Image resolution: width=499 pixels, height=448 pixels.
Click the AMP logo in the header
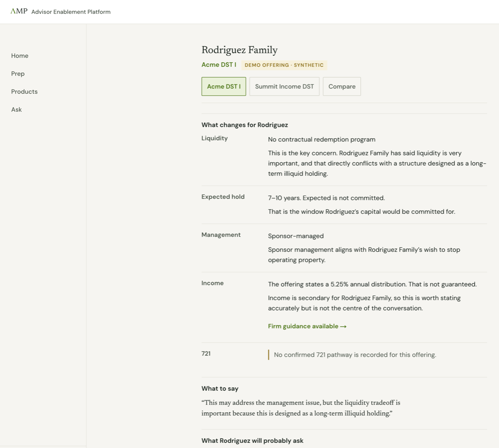(19, 12)
